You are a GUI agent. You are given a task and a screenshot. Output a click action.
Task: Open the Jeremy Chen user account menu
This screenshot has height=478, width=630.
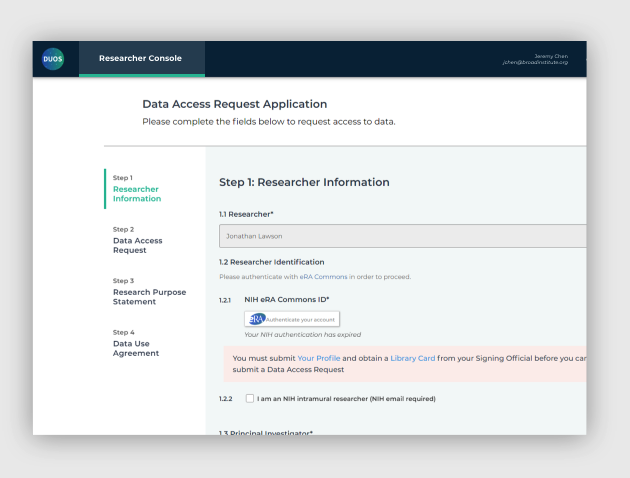(x=536, y=59)
